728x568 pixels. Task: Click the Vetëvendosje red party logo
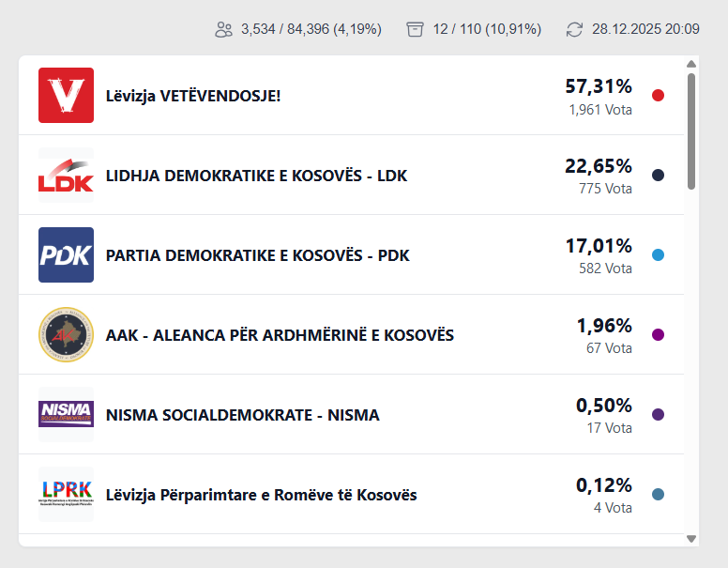tap(66, 95)
